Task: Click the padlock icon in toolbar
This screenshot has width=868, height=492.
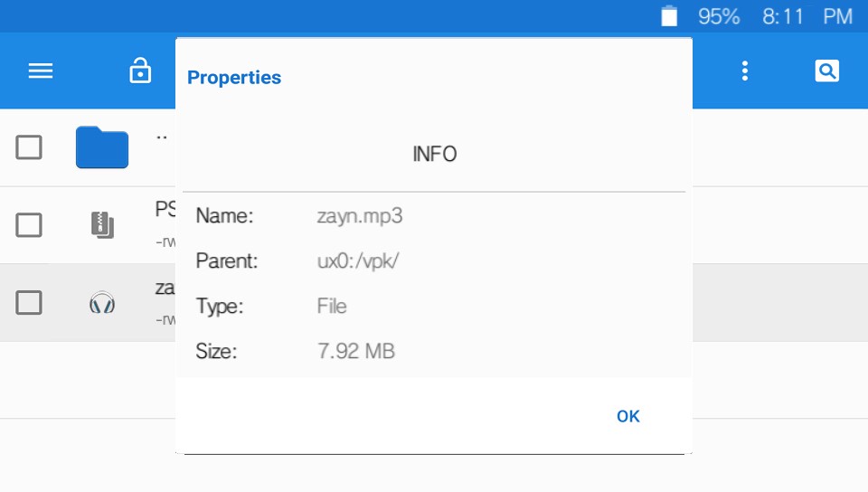Action: click(x=140, y=71)
